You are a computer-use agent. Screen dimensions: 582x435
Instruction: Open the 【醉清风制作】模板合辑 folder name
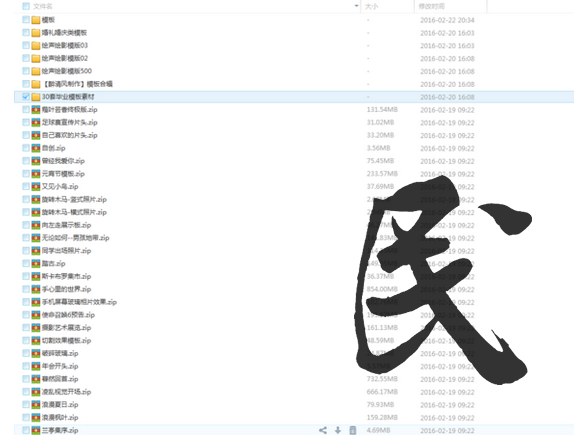[x=77, y=84]
